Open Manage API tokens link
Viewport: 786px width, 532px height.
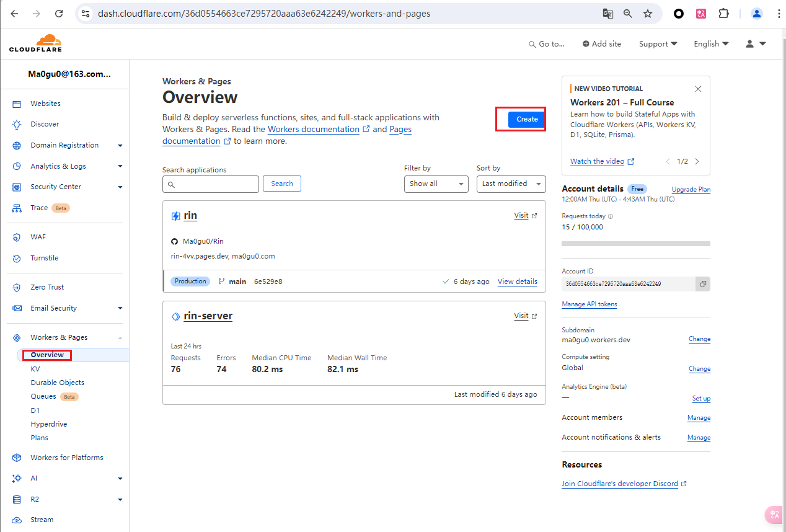click(x=589, y=304)
